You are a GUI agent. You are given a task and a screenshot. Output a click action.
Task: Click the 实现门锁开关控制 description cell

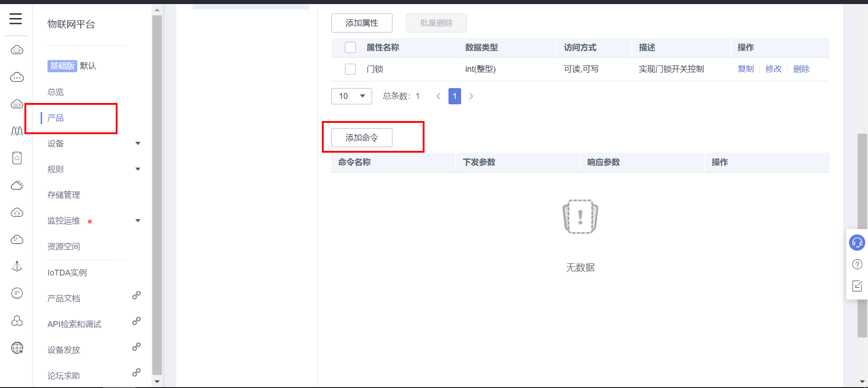pos(671,69)
